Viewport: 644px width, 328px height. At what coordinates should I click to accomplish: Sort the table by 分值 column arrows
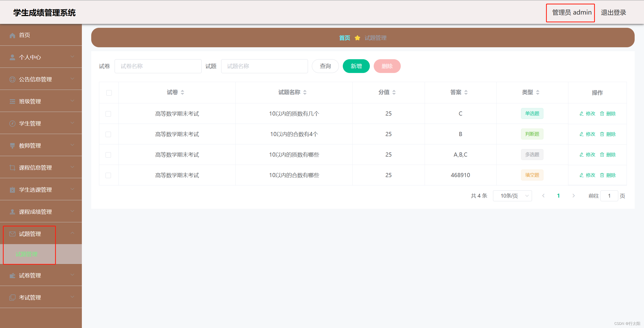[394, 92]
